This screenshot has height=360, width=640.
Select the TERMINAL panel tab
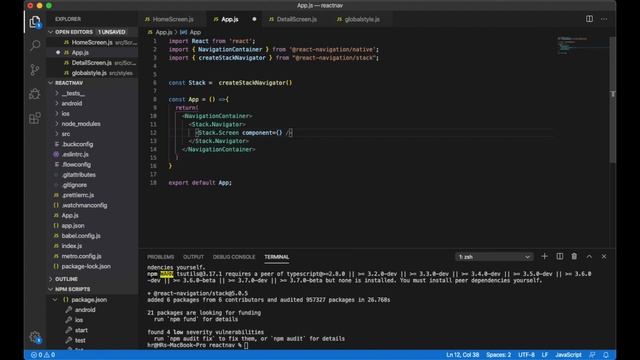click(277, 257)
